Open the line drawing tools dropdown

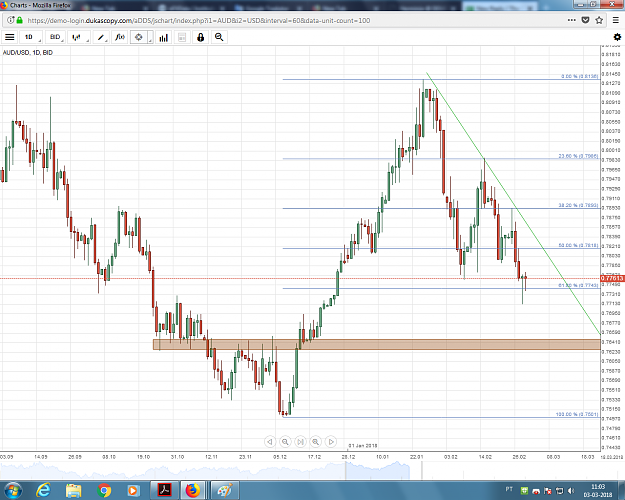102,37
